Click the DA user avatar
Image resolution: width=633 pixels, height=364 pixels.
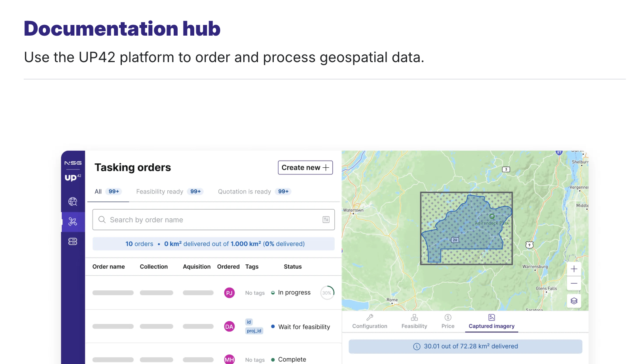tap(229, 326)
